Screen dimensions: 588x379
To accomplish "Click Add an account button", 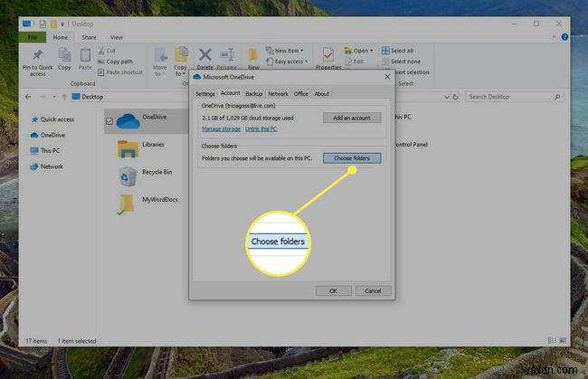I will tap(352, 118).
